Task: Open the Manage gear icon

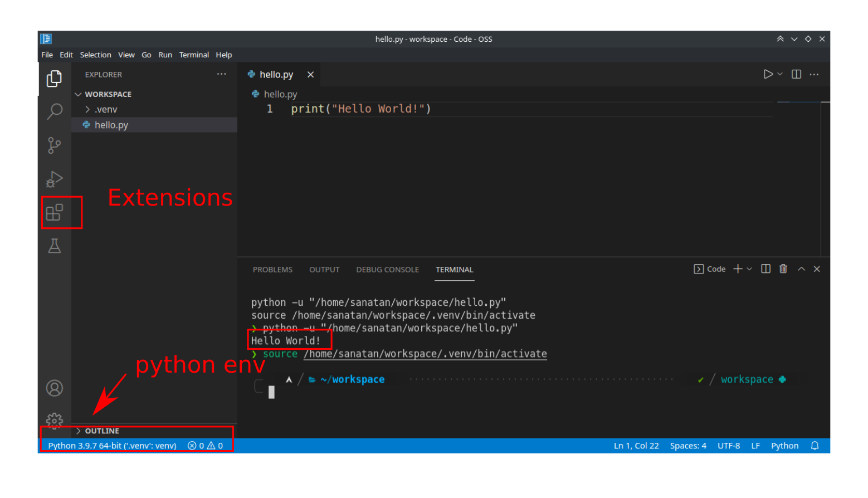Action: [54, 420]
